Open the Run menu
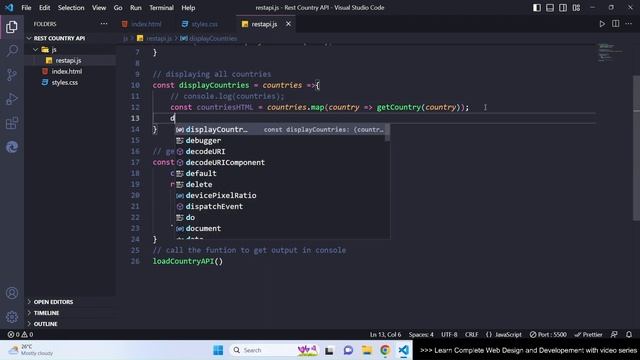This screenshot has width=640, height=360. tap(136, 8)
